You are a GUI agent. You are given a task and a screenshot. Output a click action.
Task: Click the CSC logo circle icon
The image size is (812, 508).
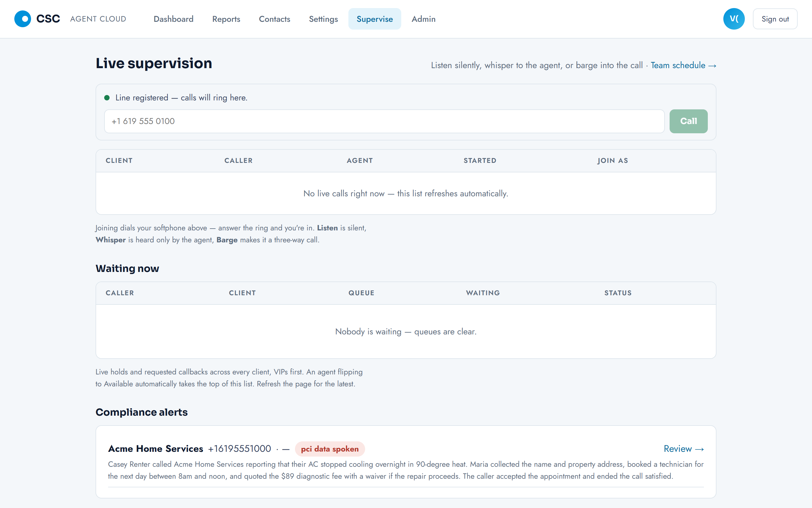(22, 19)
